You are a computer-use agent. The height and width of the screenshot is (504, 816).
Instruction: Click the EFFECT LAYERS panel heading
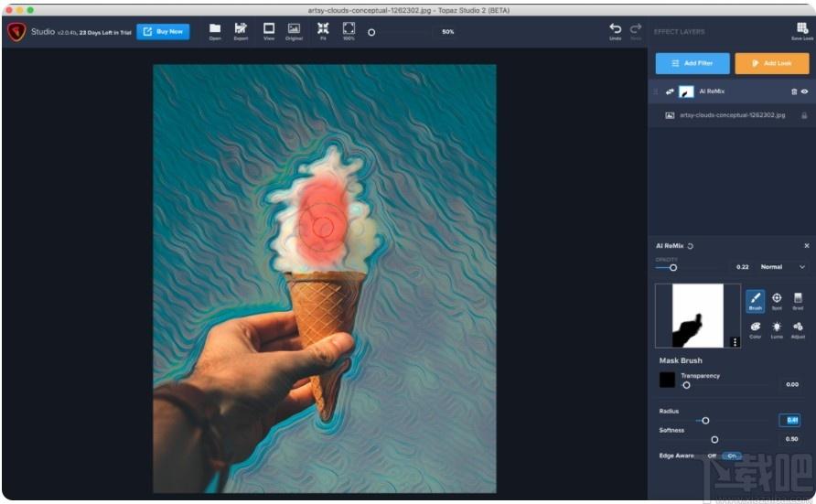point(679,32)
